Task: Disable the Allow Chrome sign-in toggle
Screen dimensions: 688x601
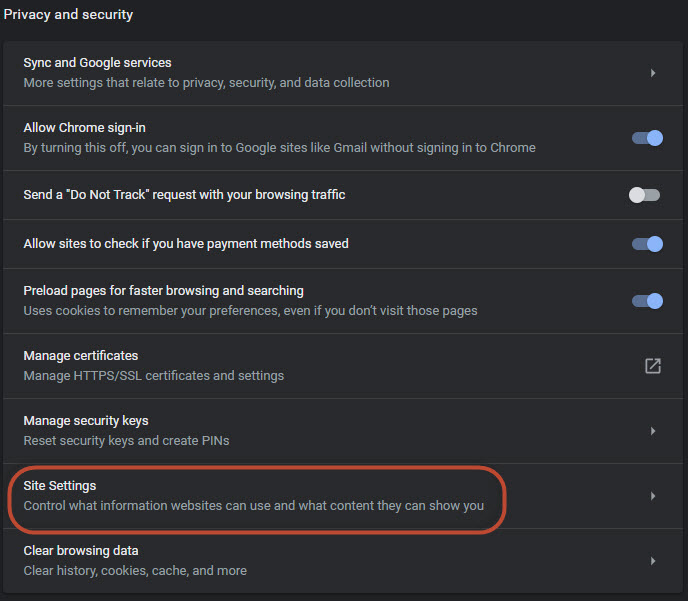Action: coord(647,138)
